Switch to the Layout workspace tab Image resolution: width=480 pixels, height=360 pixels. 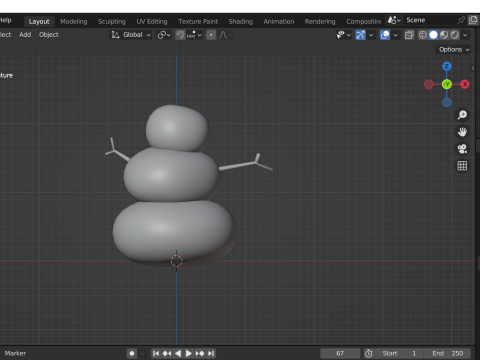point(39,22)
